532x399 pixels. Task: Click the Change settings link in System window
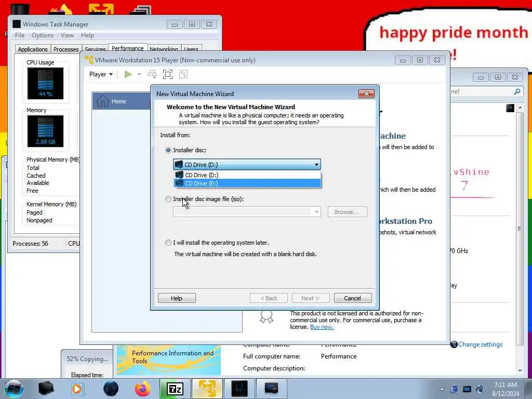[480, 344]
